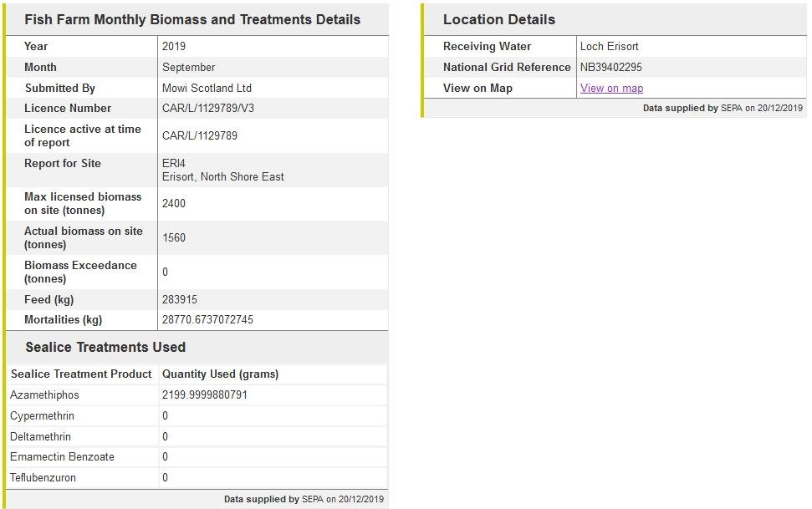Select the Emamectin Benzoate row label

[62, 456]
